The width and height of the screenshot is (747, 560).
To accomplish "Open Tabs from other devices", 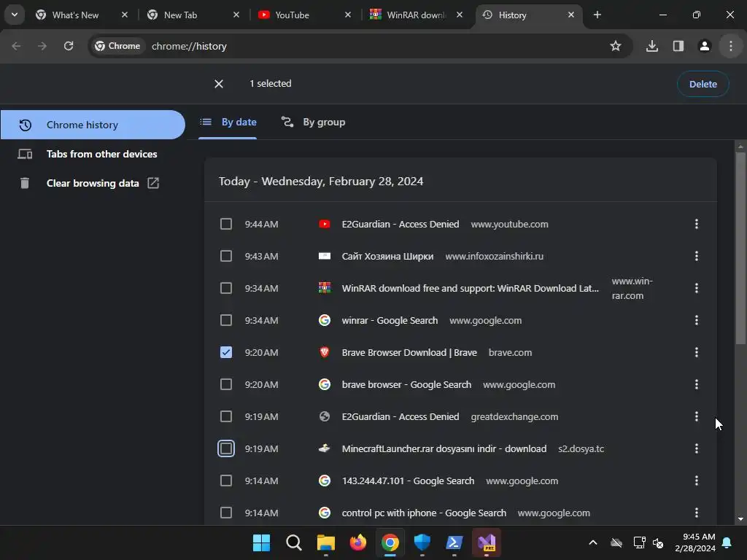I will click(x=93, y=155).
